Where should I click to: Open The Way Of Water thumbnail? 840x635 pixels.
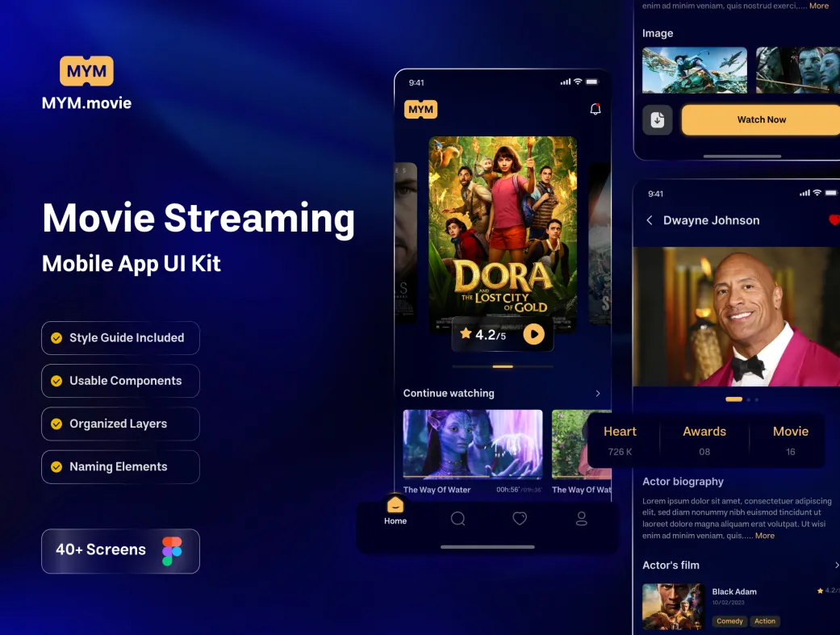pos(473,444)
